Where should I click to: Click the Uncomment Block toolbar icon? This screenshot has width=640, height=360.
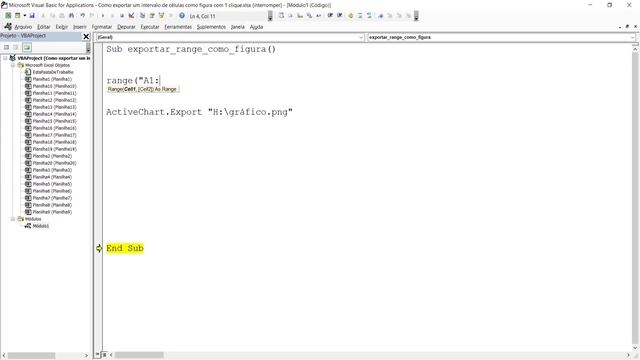click(369, 16)
